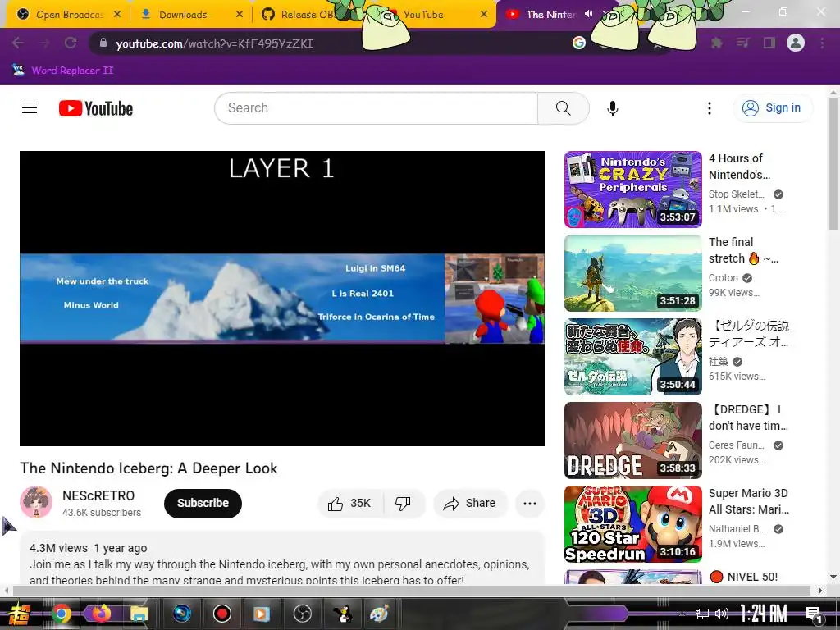This screenshot has width=840, height=630.
Task: View site info lock icon
Action: click(x=103, y=43)
